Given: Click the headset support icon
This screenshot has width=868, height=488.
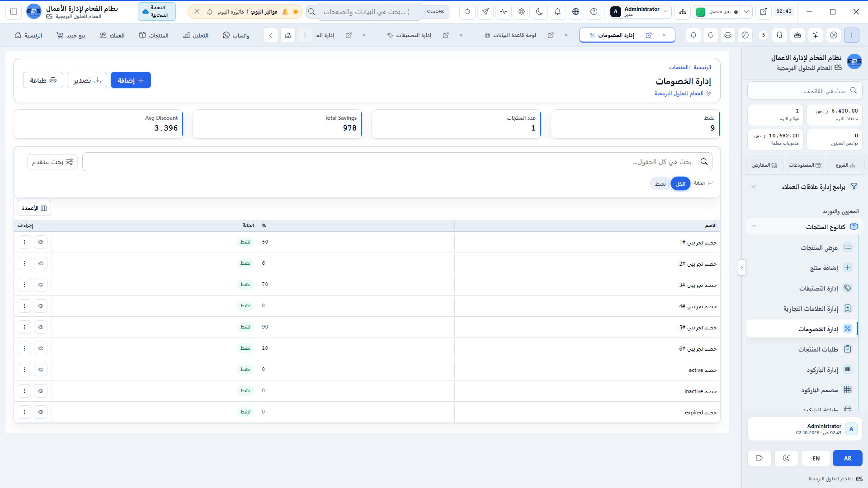Looking at the screenshot, I should click(x=779, y=35).
